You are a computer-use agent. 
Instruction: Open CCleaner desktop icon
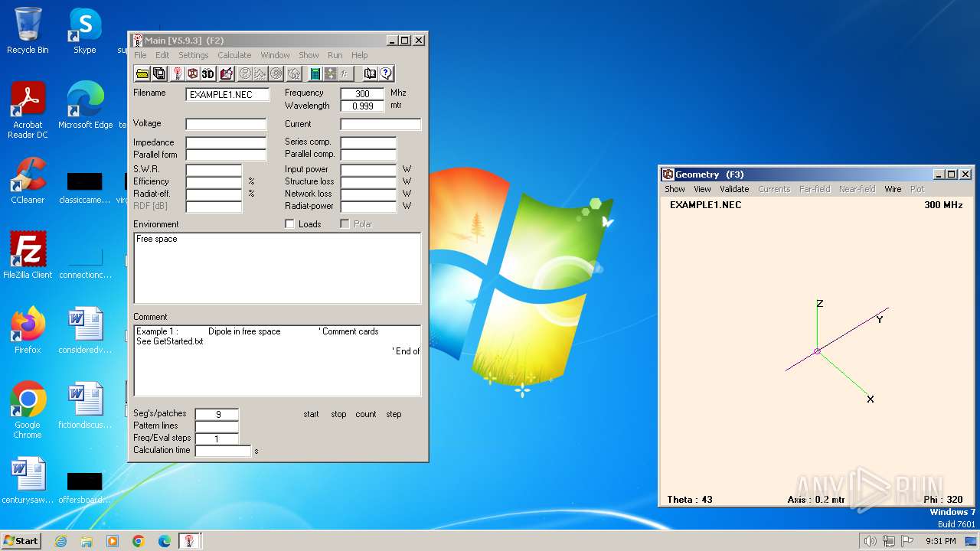tap(28, 181)
